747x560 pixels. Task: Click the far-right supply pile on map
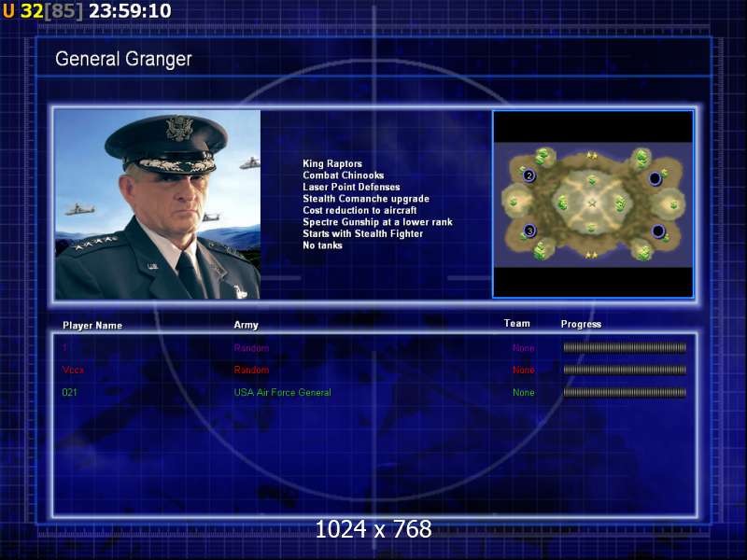click(673, 205)
